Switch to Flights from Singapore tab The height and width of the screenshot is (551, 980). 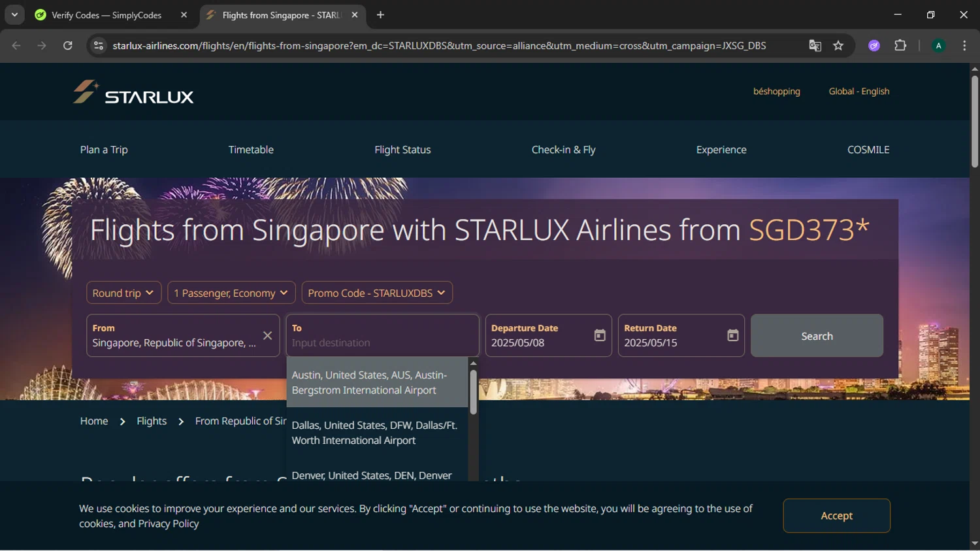282,15
